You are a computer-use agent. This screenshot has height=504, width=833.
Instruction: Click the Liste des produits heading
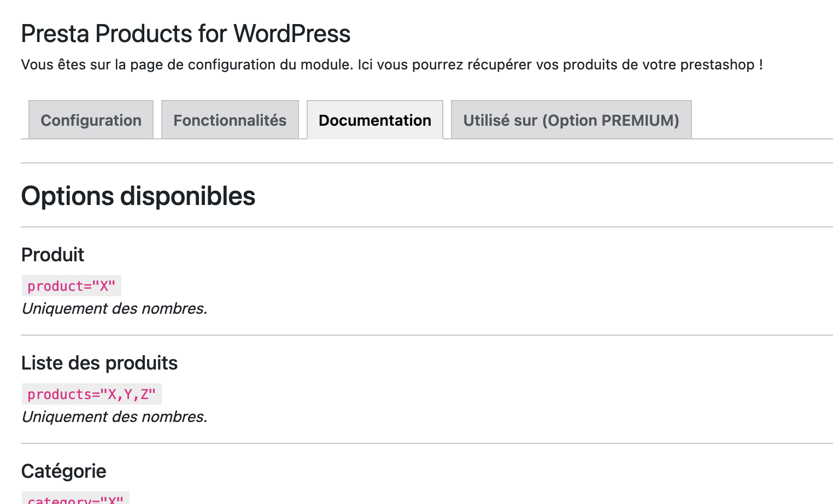pyautogui.click(x=99, y=363)
